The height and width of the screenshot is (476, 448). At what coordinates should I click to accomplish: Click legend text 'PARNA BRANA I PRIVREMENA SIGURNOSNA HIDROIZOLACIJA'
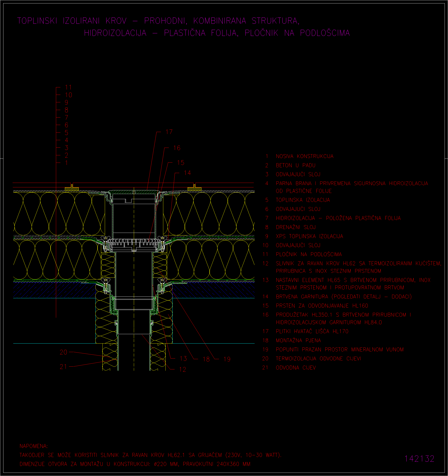tap(352, 183)
